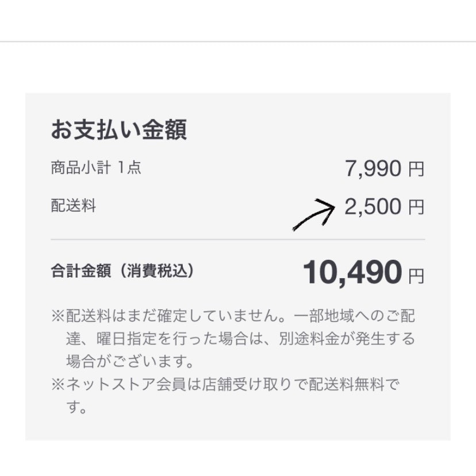The width and height of the screenshot is (476, 476).
Task: Click the divider line above total
Action: [x=237, y=240]
